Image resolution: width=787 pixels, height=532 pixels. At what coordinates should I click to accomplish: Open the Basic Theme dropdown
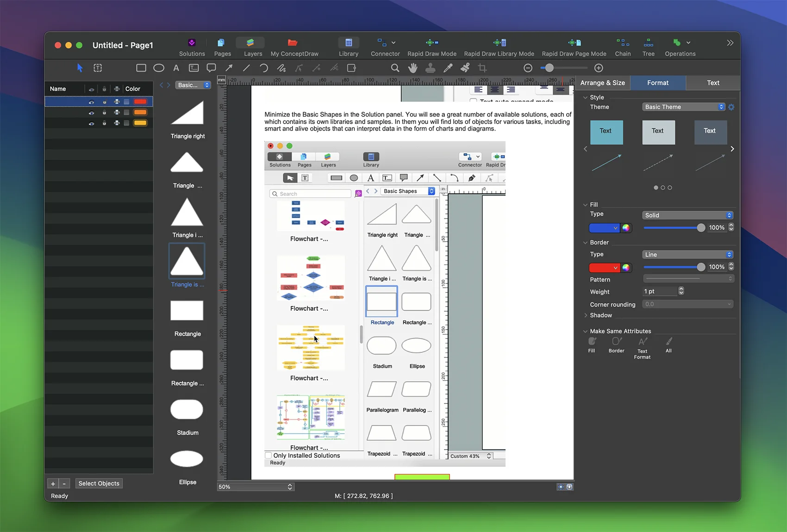point(683,107)
